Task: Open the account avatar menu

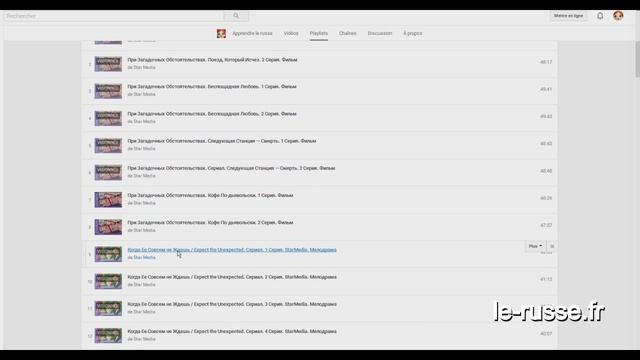Action: tap(618, 16)
